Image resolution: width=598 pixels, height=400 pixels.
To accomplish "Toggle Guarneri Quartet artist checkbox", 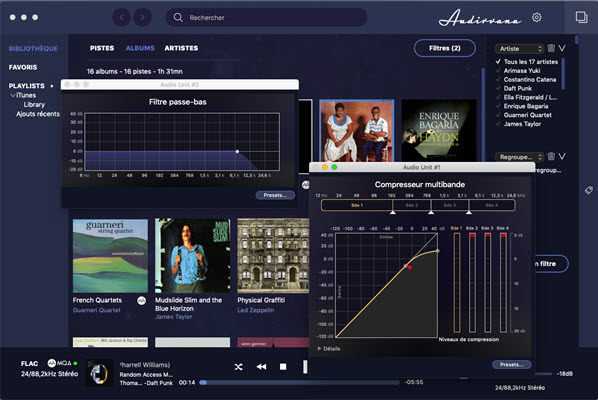I will pyautogui.click(x=498, y=115).
